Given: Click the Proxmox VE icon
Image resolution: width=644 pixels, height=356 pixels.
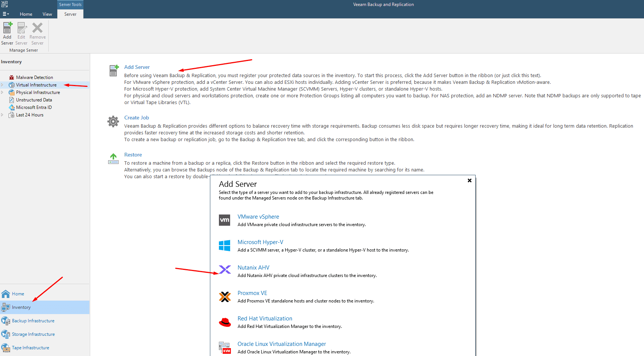Looking at the screenshot, I should (225, 296).
